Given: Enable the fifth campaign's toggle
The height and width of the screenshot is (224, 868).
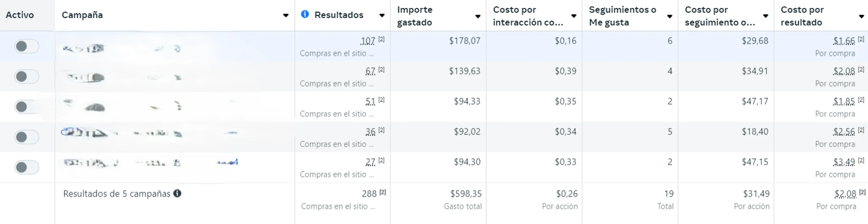Looking at the screenshot, I should (x=27, y=167).
